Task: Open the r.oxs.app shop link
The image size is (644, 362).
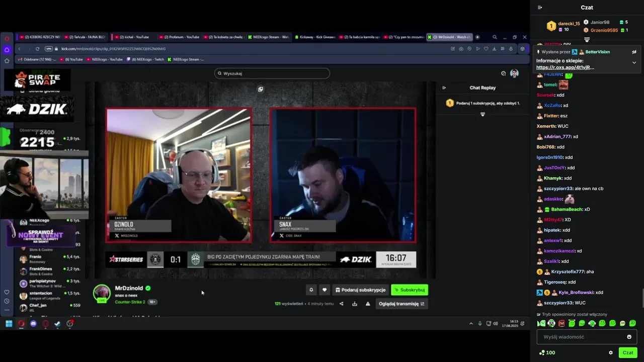Action: (565, 67)
